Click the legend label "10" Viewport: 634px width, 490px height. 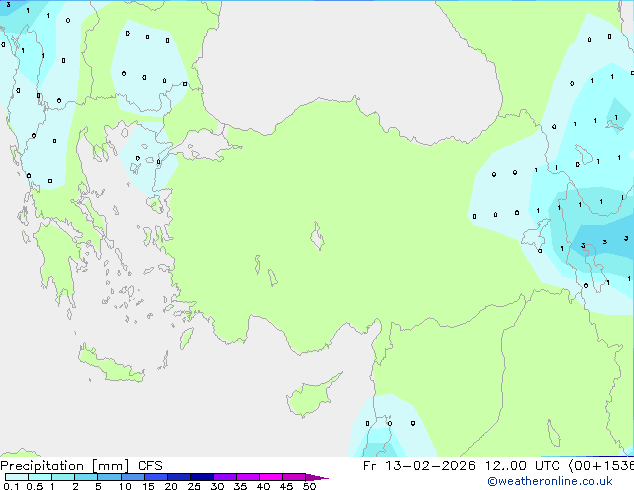[x=125, y=486]
